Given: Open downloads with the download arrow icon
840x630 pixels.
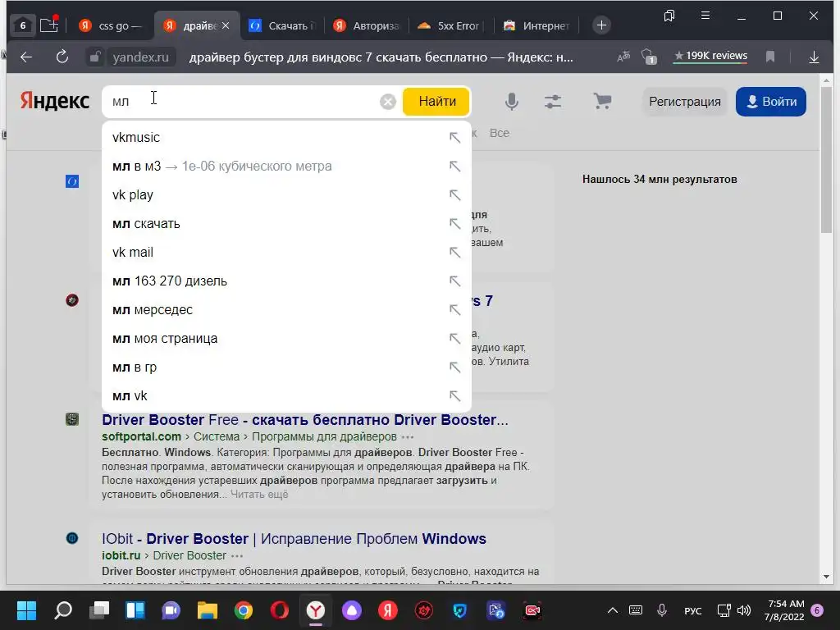Looking at the screenshot, I should [814, 57].
